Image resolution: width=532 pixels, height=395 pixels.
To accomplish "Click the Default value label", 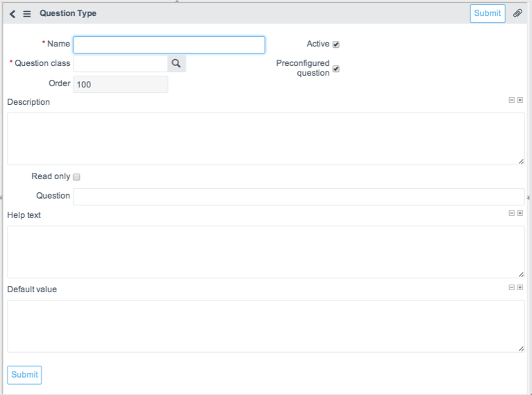I will (x=32, y=289).
